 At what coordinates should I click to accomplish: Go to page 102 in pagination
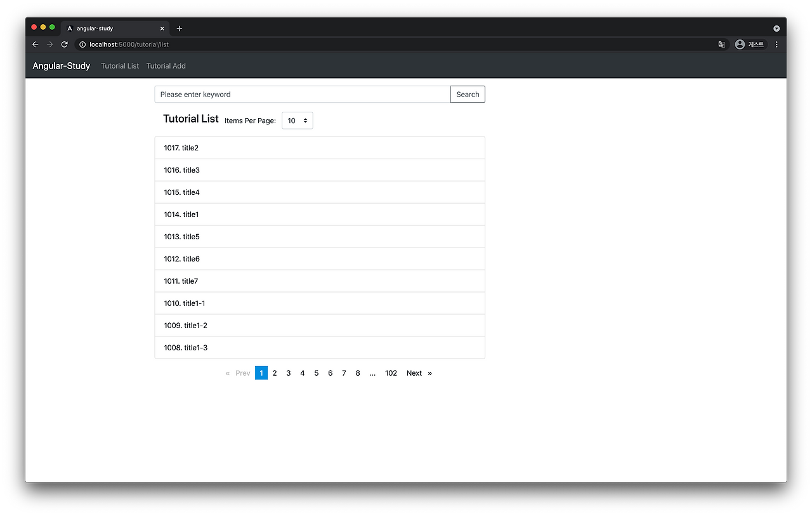pos(391,373)
